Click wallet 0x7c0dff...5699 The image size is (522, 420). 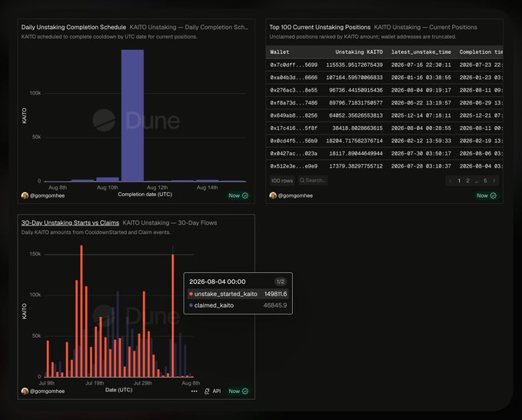pos(294,65)
